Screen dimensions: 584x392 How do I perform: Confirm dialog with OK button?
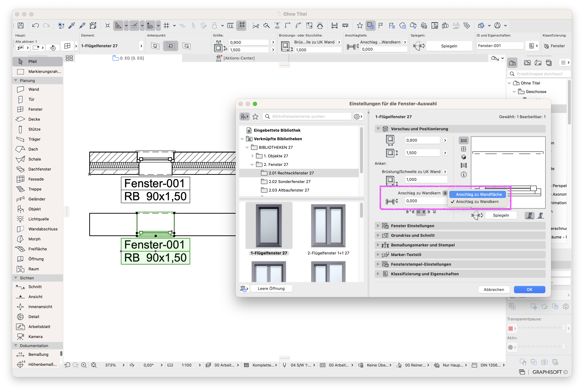[x=529, y=290]
